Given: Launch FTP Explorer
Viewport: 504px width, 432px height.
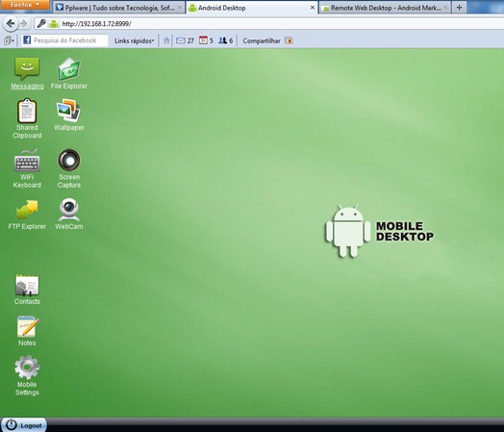Looking at the screenshot, I should pyautogui.click(x=27, y=210).
